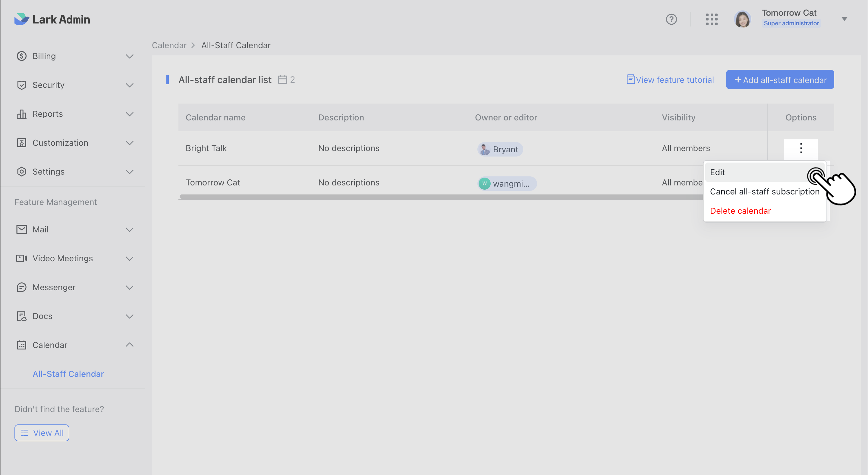Click the All-Staff Calendar navigation link
Viewport: 868px width, 475px height.
pyautogui.click(x=68, y=374)
